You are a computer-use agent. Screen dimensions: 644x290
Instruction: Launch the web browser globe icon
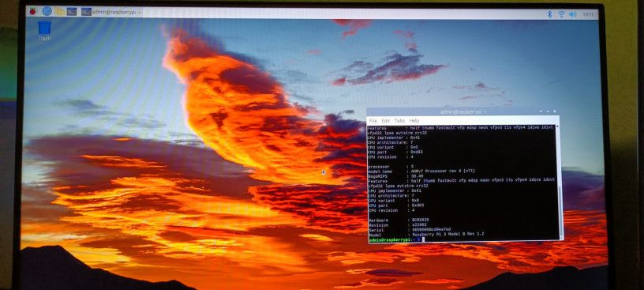(47, 12)
